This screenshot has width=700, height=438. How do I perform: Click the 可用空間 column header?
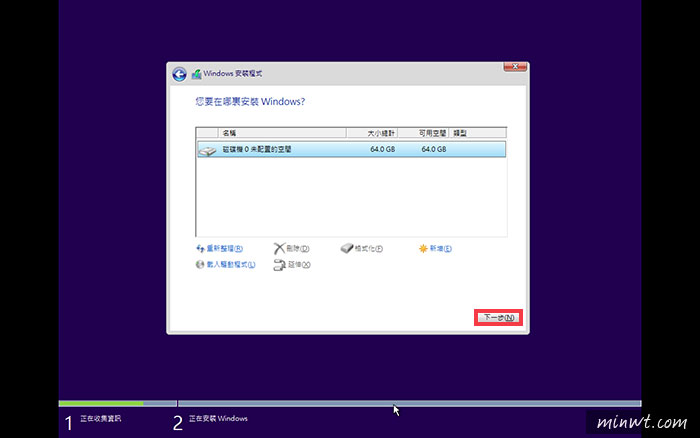coord(423,133)
